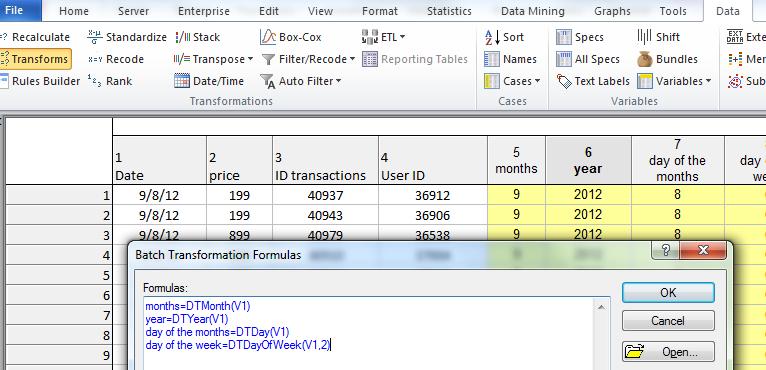Switch to the View tab
Viewport: 766px width, 370px height.
(320, 11)
